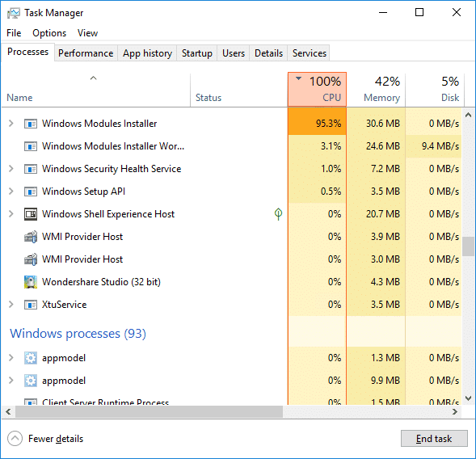Open the Options menu
This screenshot has height=459, width=476.
(x=49, y=33)
